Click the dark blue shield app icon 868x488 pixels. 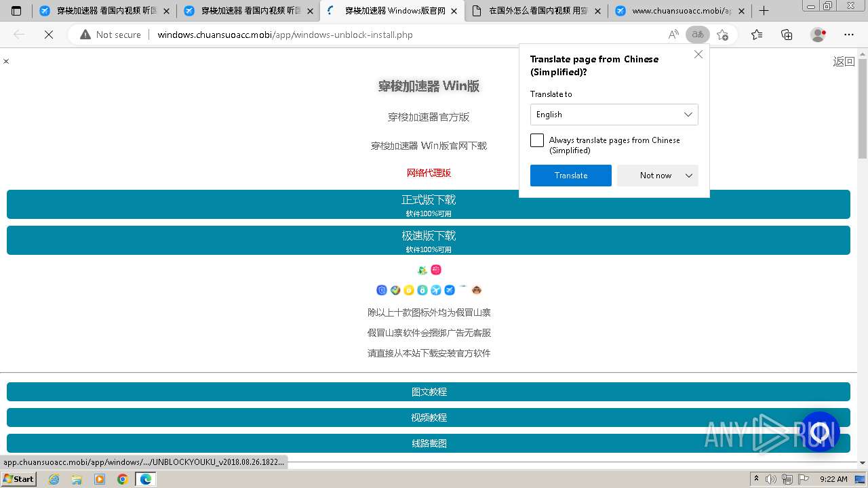(x=382, y=290)
